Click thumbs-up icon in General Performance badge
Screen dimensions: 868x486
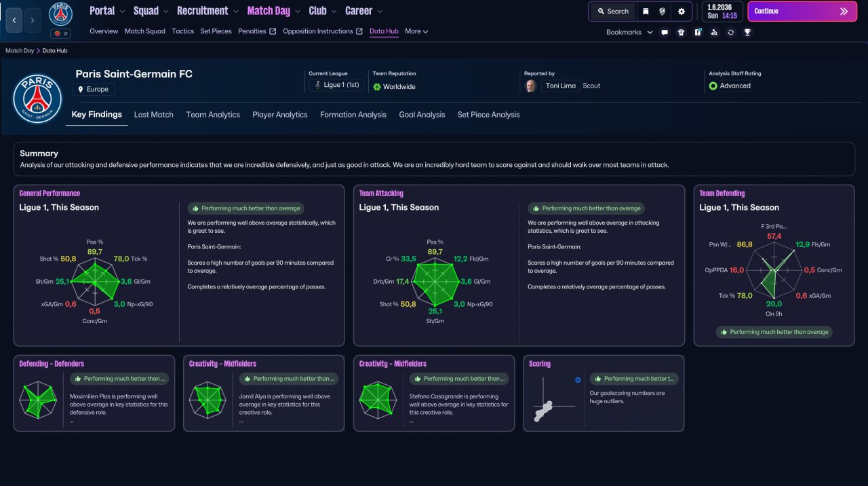[x=195, y=208]
